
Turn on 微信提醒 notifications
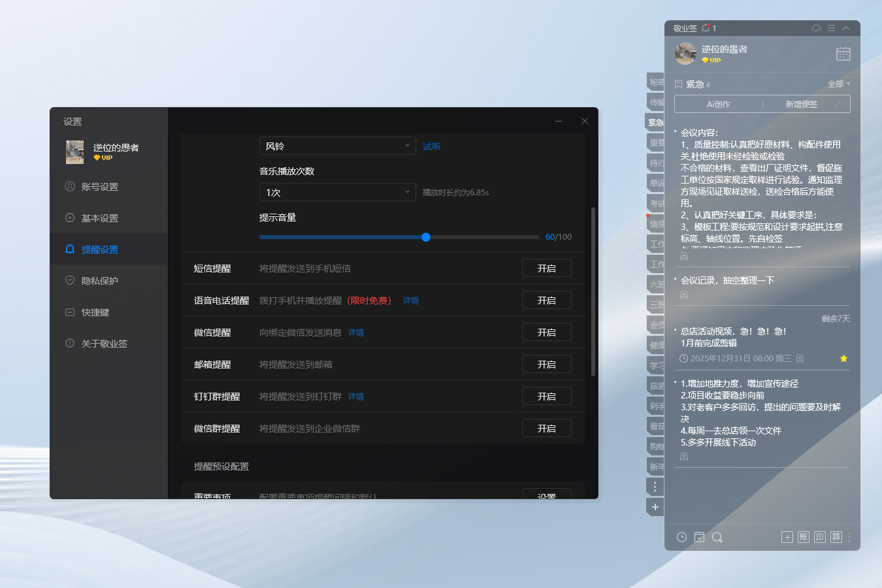[x=546, y=332]
